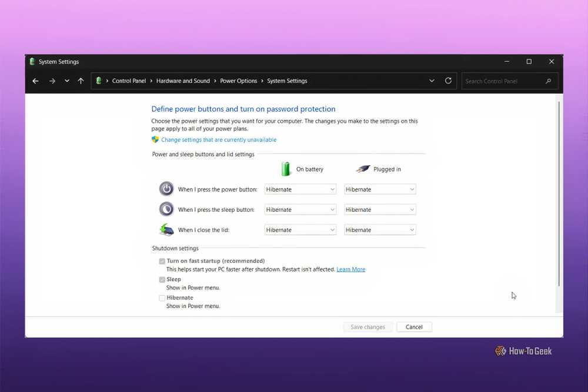Toggle the Sleep checkbox

(x=162, y=280)
